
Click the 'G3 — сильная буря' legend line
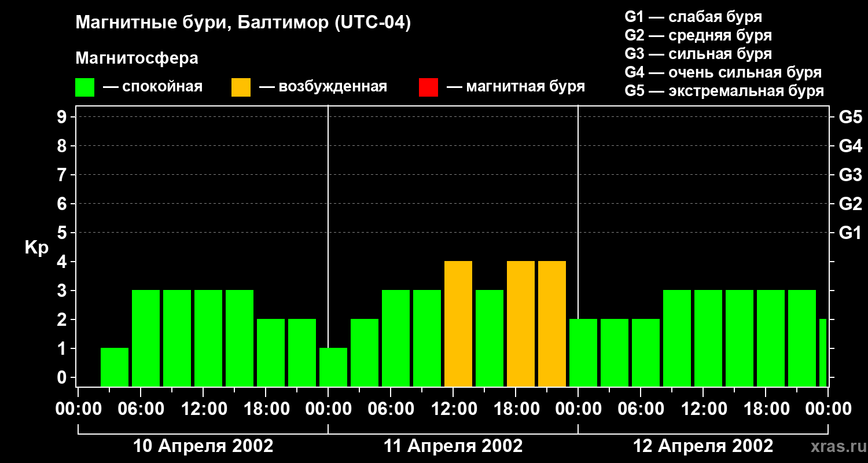point(698,54)
